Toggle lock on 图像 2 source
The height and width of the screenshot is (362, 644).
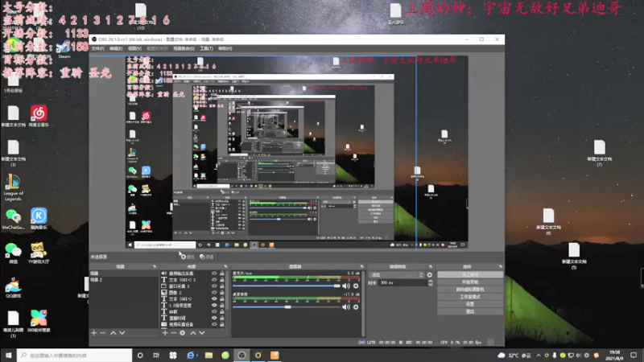pyautogui.click(x=222, y=292)
